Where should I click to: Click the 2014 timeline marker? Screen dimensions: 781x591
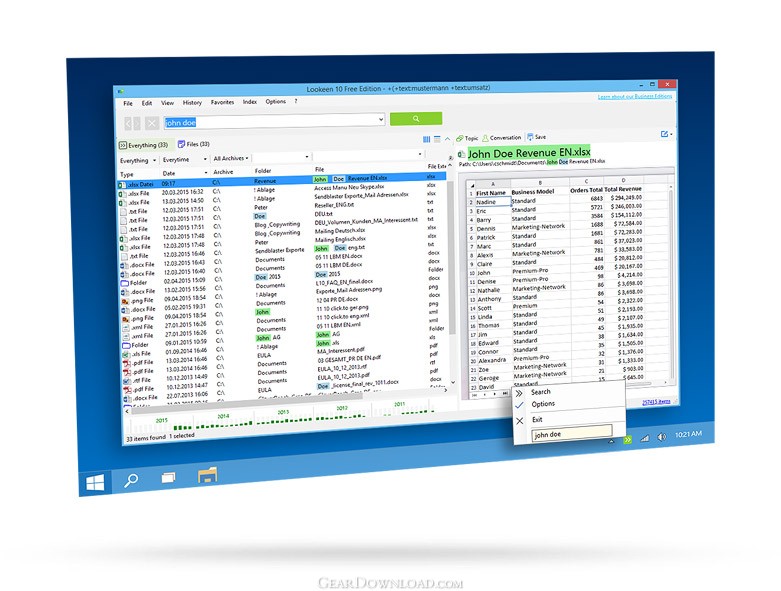pos(223,416)
